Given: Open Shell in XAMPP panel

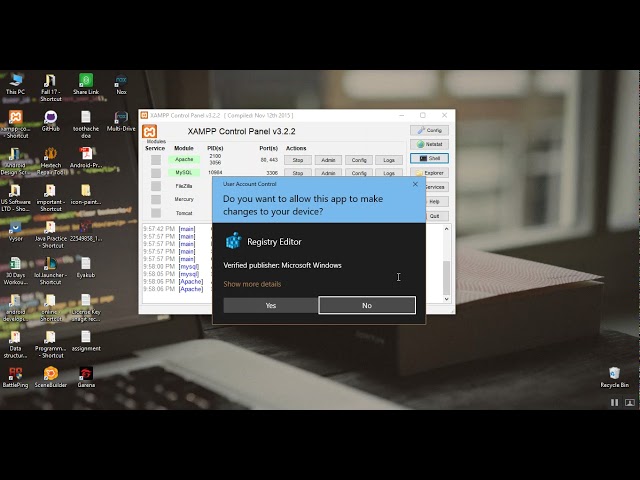Looking at the screenshot, I should tap(429, 158).
